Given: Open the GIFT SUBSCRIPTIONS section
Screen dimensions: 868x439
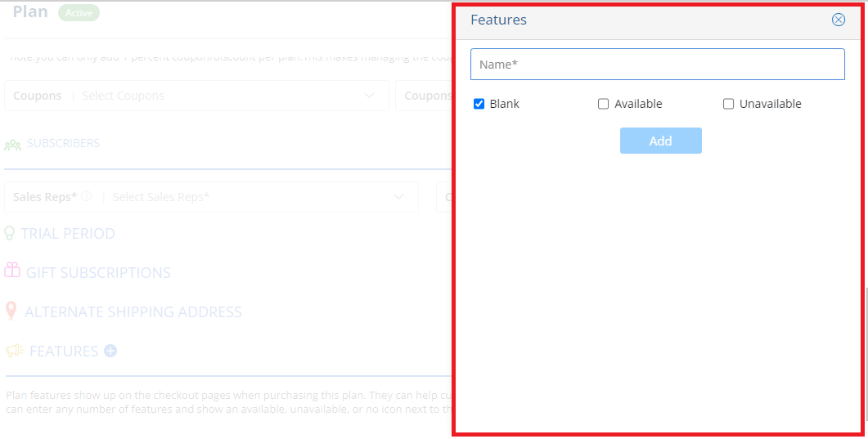Looking at the screenshot, I should [98, 272].
